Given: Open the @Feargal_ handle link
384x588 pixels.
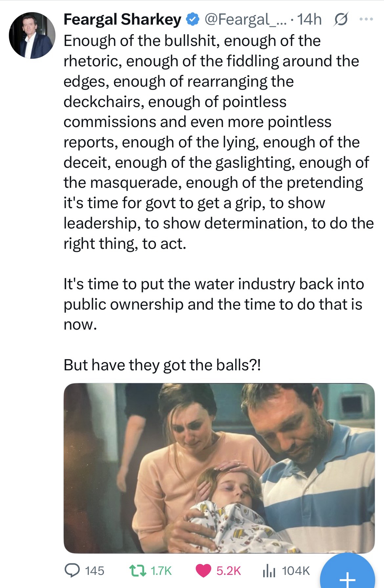Looking at the screenshot, I should click(x=245, y=20).
